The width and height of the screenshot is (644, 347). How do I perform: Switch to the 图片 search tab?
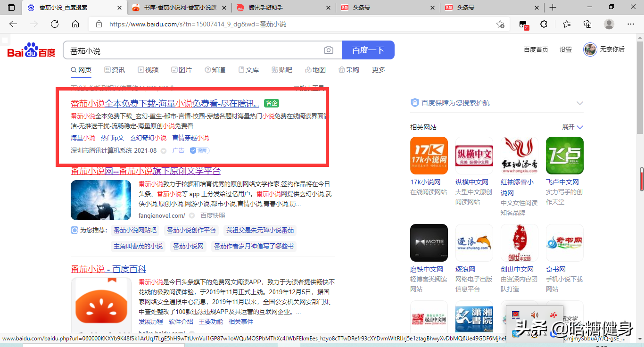pos(182,70)
